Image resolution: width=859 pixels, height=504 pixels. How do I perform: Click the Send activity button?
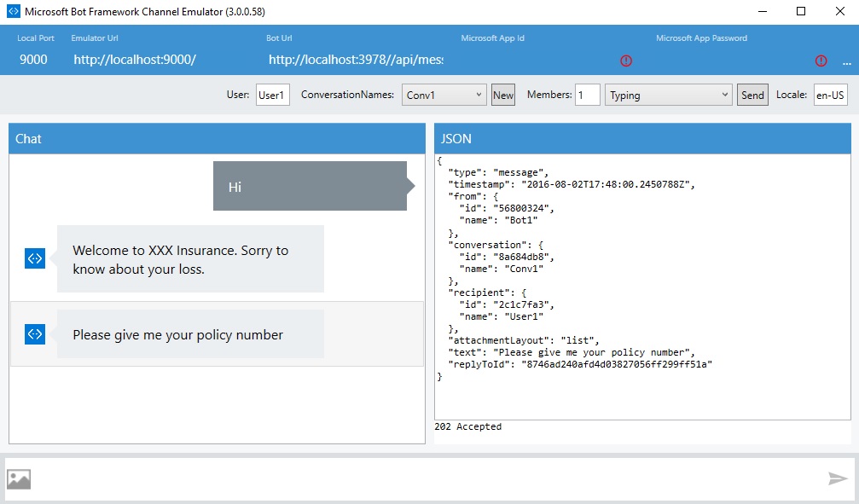[752, 95]
